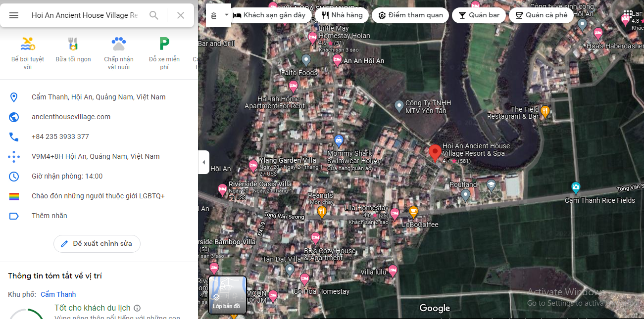The image size is (644, 319).
Task: Select the Điểm tham quan chip
Action: [x=410, y=15]
